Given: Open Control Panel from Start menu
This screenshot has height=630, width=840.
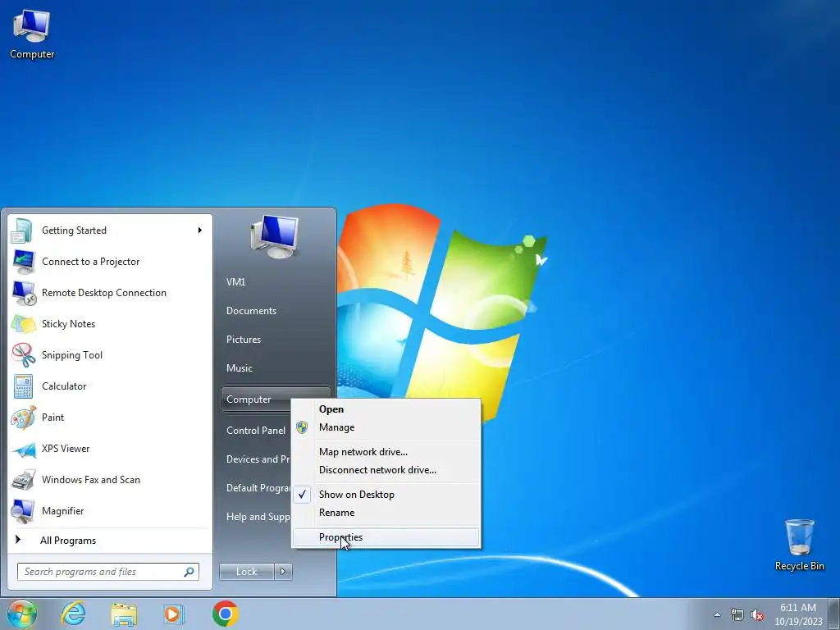Looking at the screenshot, I should tap(256, 431).
